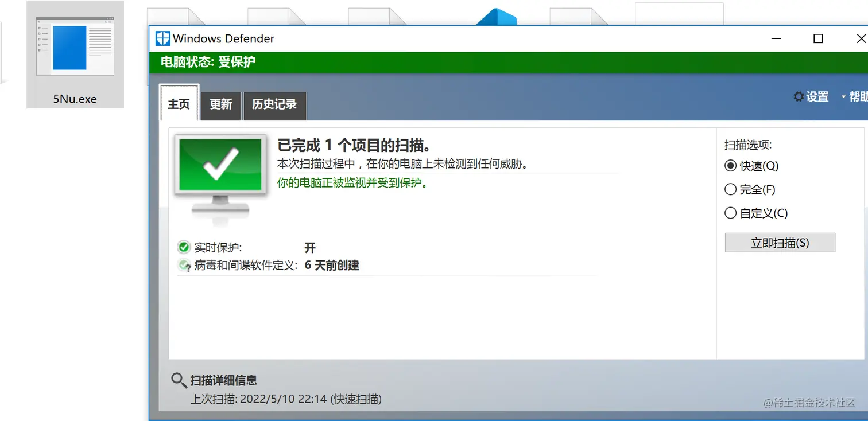
Task: Click the Windows Defender shield logo
Action: tap(163, 38)
